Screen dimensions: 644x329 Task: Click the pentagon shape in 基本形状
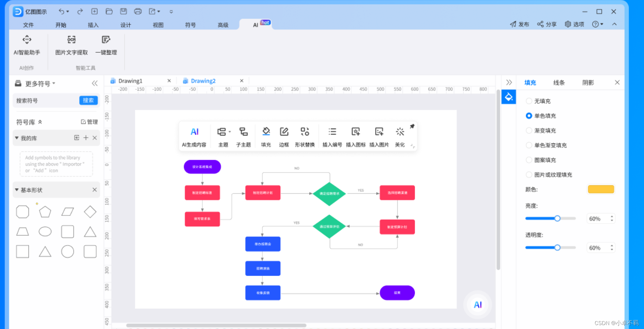[x=45, y=212]
